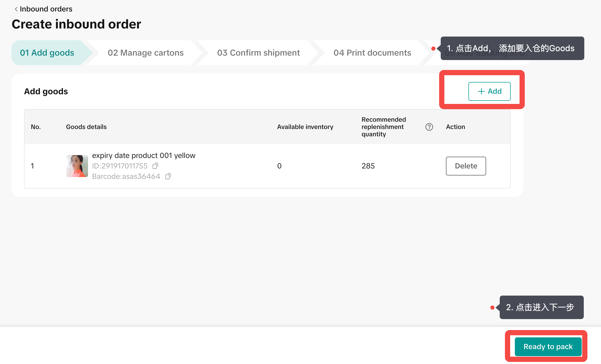The height and width of the screenshot is (364, 601).
Task: Select the 01 Add goods step
Action: [47, 53]
